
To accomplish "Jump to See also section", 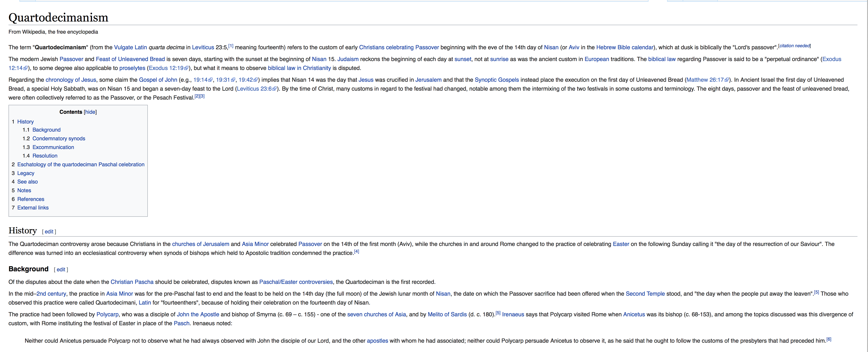I will [27, 182].
